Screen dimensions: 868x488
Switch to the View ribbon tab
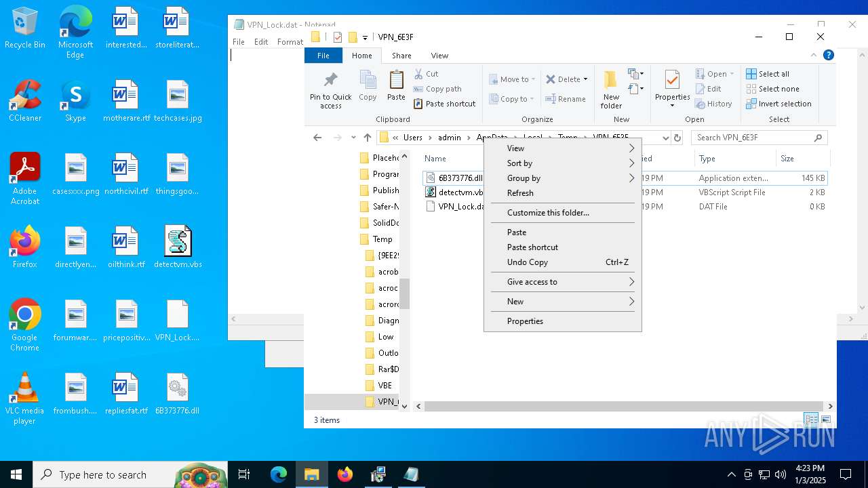(439, 56)
